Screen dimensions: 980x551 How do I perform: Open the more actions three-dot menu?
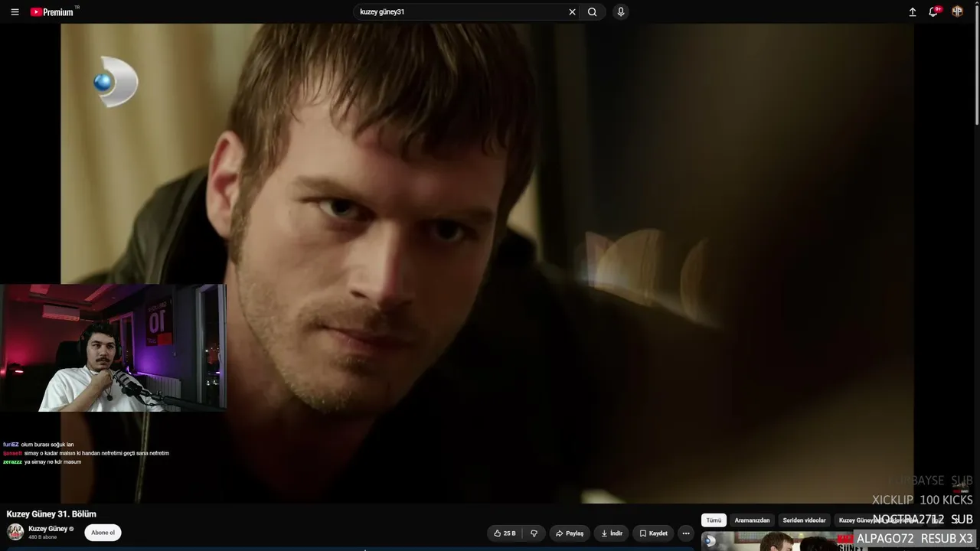(x=686, y=533)
